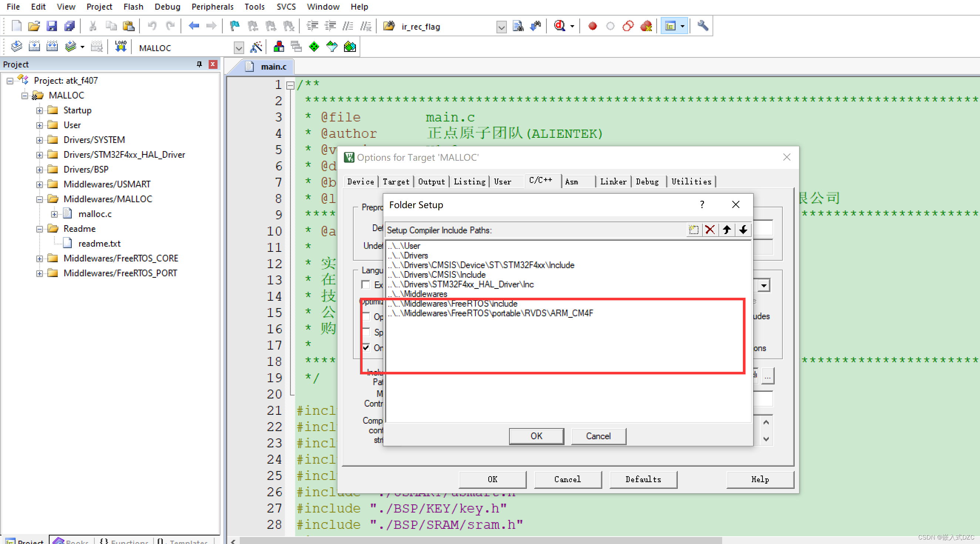Expand the Startup folder in Project tree
Viewport: 980px width, 544px height.
click(x=40, y=110)
